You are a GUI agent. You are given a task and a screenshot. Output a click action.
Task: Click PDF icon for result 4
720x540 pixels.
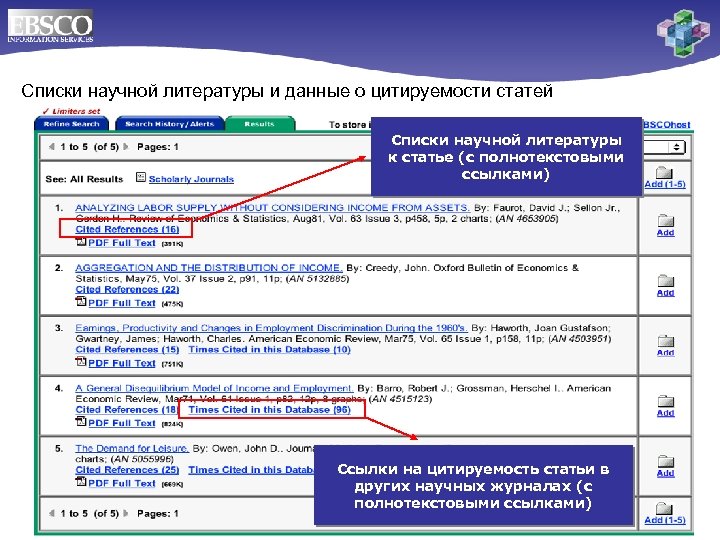(x=81, y=422)
